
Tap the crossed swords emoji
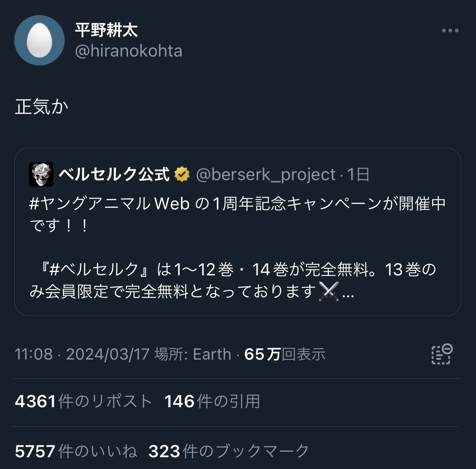pos(329,291)
